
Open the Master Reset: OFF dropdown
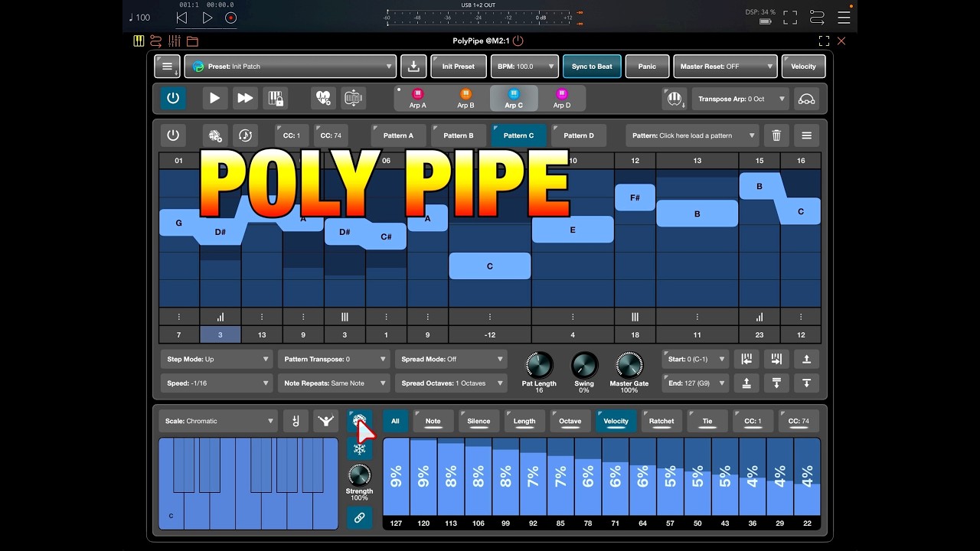(725, 67)
